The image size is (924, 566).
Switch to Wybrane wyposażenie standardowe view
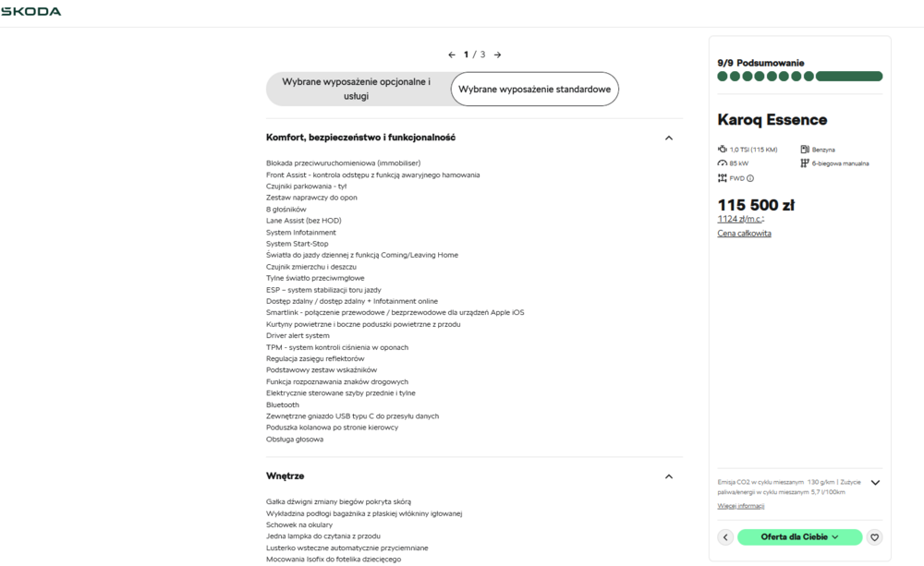[534, 89]
